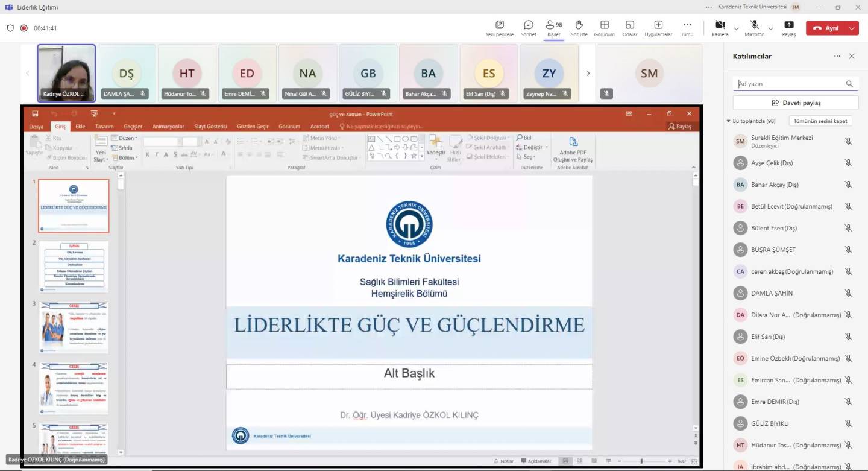Screen dimensions: 868x471
Task: Click DAMLA ŞAHİN's muted mic icon in list
Action: tap(848, 293)
